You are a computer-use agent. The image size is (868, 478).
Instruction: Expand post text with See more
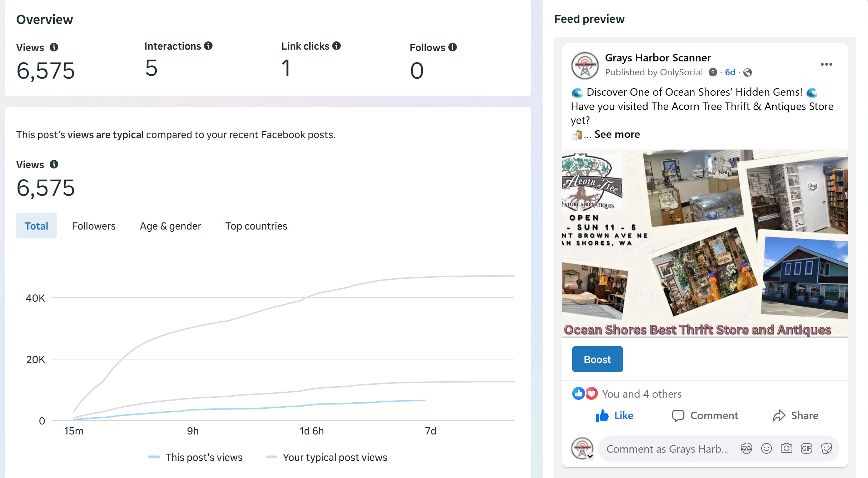[x=617, y=134]
